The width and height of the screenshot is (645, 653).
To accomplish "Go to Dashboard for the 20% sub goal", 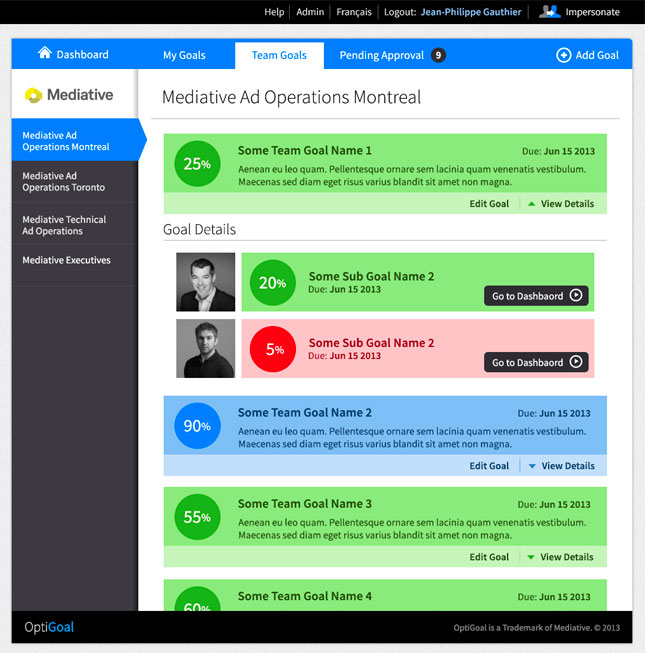I will click(x=536, y=296).
